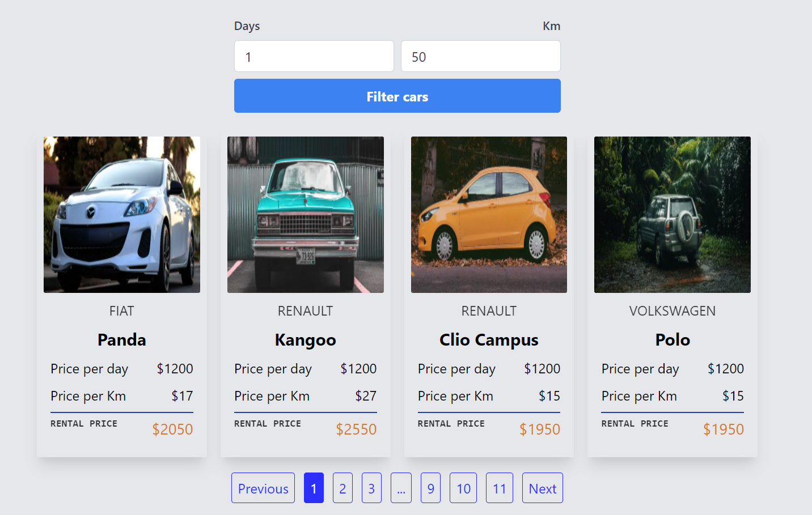
Task: Open page 9 of results
Action: 430,488
